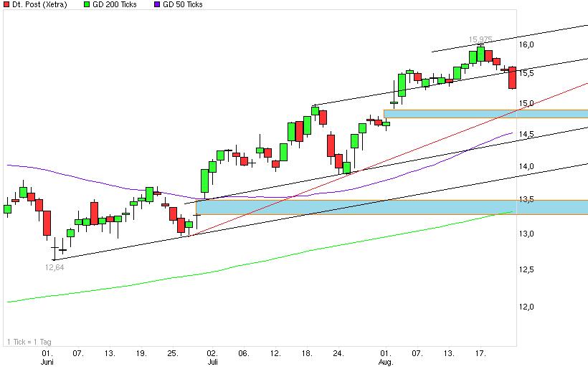Click the red Dt. Post legend swatch
The image size is (588, 374).
[x=6, y=4]
